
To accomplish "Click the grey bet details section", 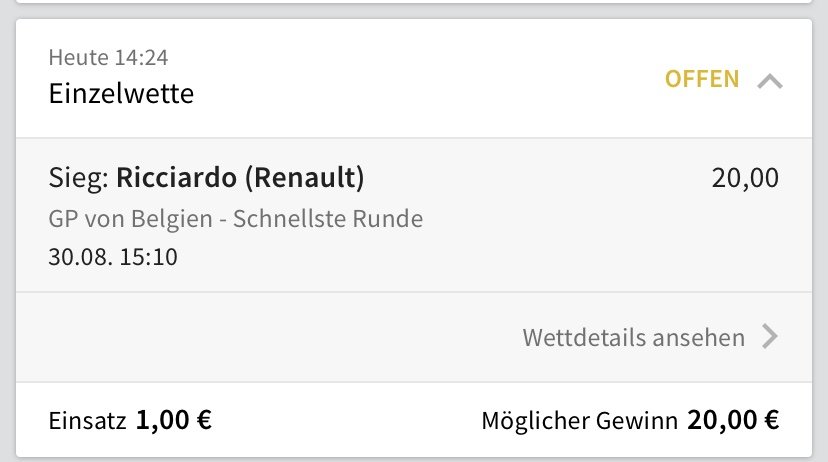I will tap(414, 215).
